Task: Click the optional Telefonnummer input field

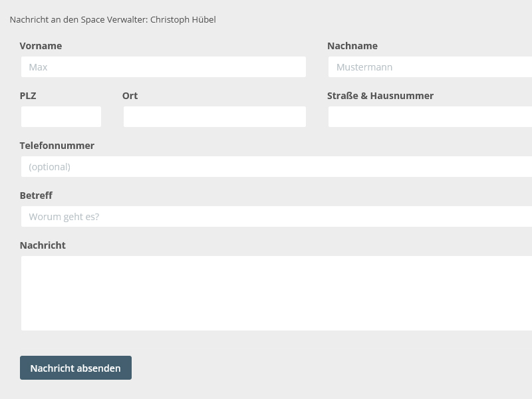Action: tap(276, 167)
